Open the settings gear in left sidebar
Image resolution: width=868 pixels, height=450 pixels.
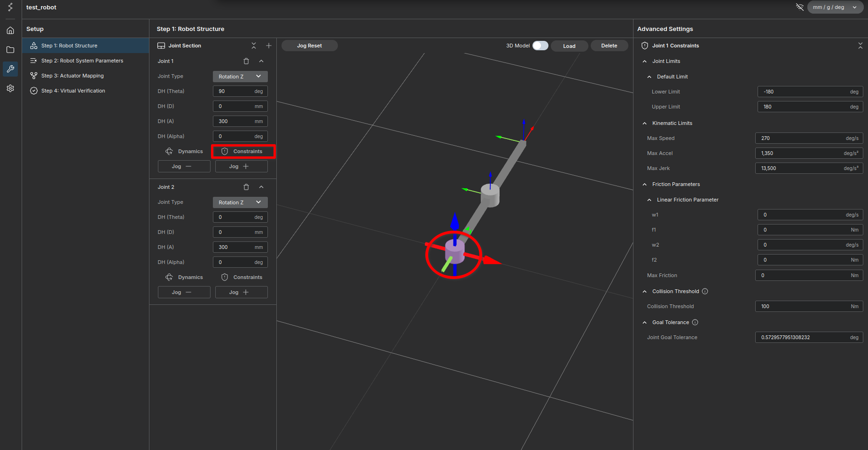(10, 88)
